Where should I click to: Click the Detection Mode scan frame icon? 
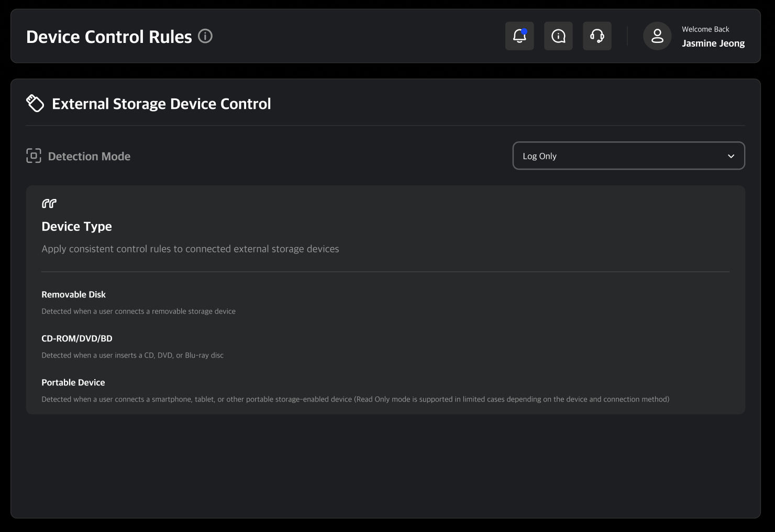click(x=34, y=156)
